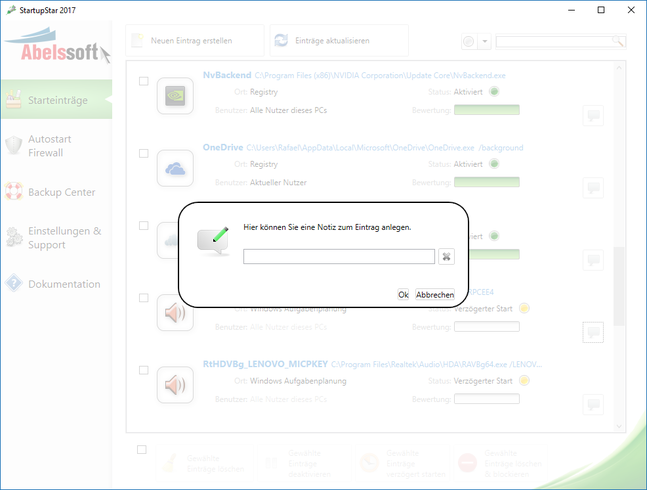Click Gewählte Einträge deaktivieren button

(x=305, y=464)
